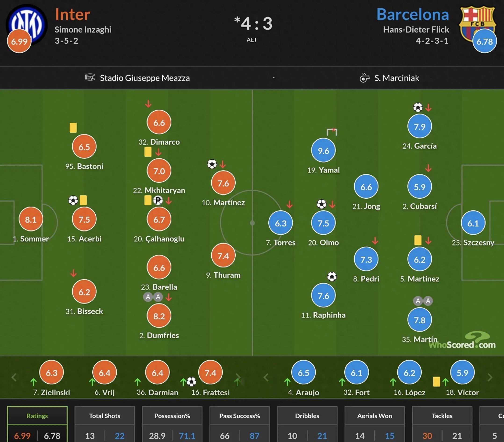Click the goal ball icon above Raphinha
The height and width of the screenshot is (442, 504).
tap(332, 277)
